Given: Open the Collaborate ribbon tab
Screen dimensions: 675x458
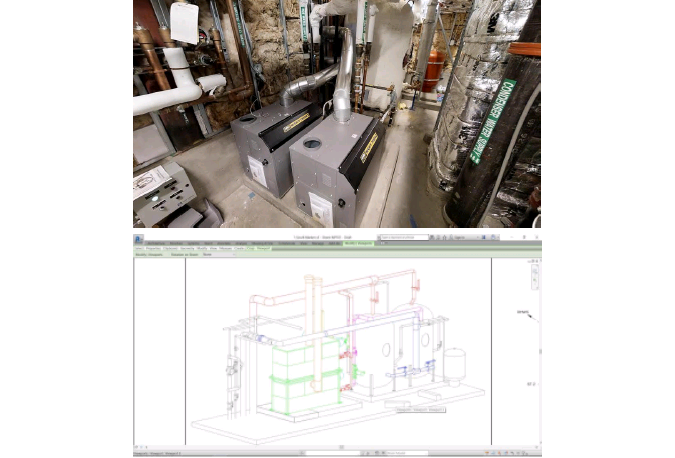Looking at the screenshot, I should (x=287, y=243).
